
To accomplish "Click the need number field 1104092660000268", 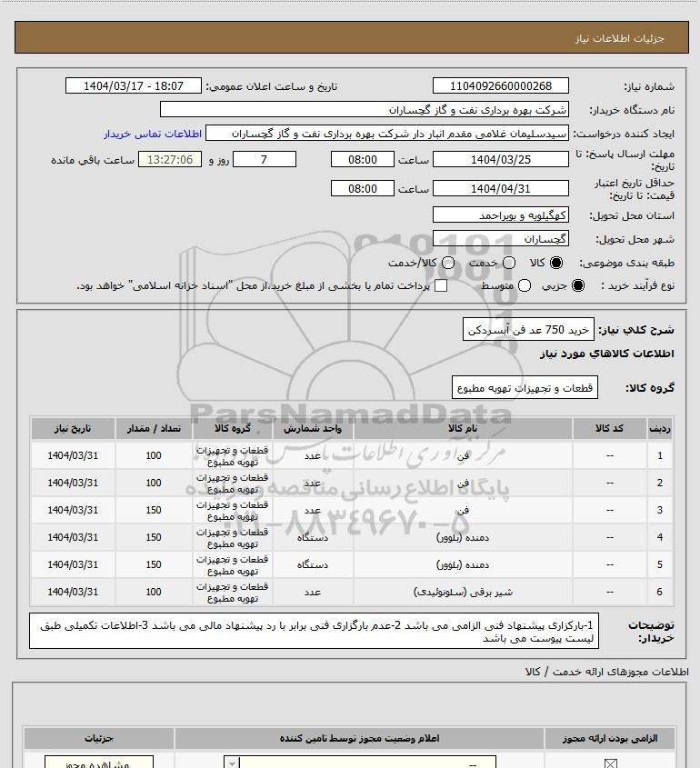I will pyautogui.click(x=501, y=85).
